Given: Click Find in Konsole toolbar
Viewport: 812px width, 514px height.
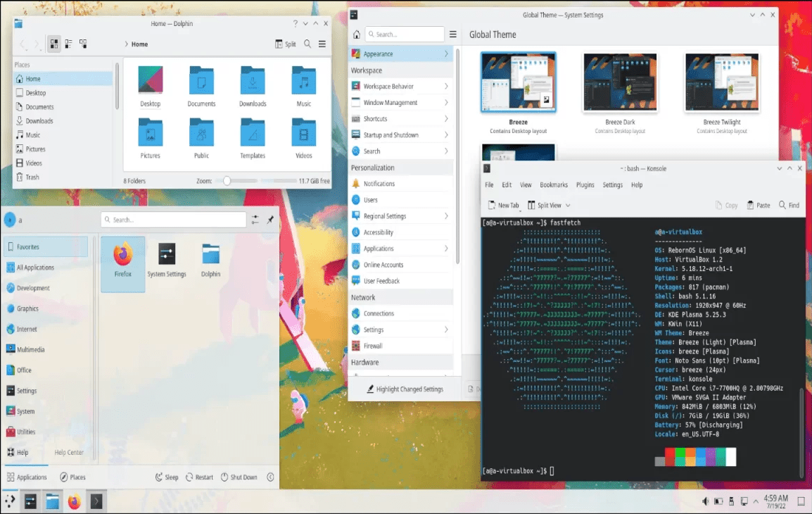Looking at the screenshot, I should pos(789,205).
